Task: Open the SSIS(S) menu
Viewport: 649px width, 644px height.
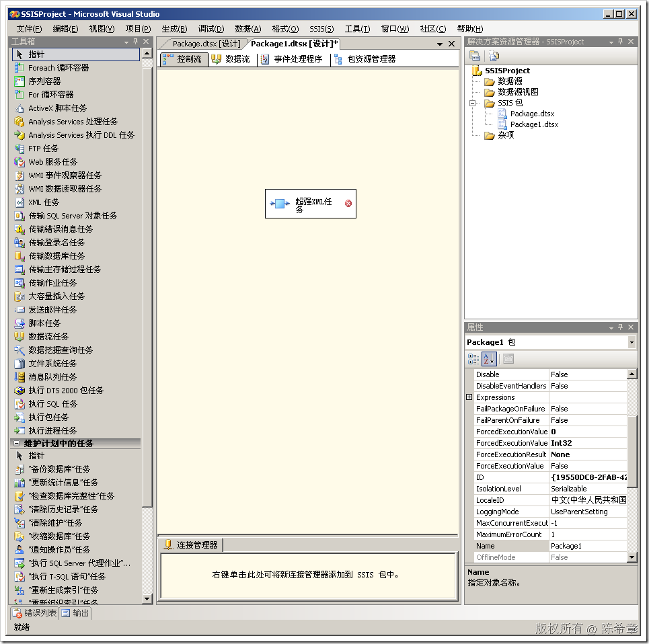Action: point(321,28)
